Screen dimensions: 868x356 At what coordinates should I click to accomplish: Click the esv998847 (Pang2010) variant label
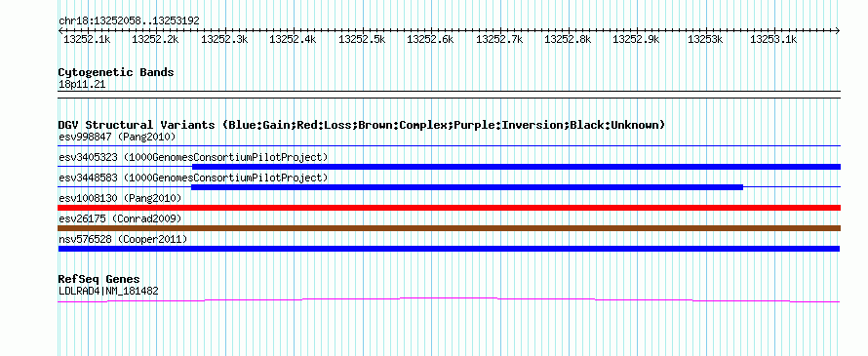point(117,137)
